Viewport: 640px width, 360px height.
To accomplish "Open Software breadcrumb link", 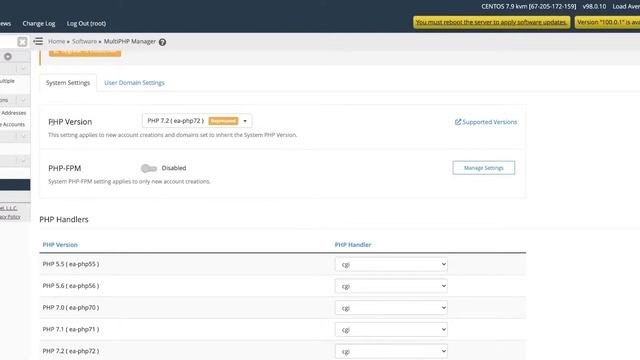I will (x=84, y=41).
